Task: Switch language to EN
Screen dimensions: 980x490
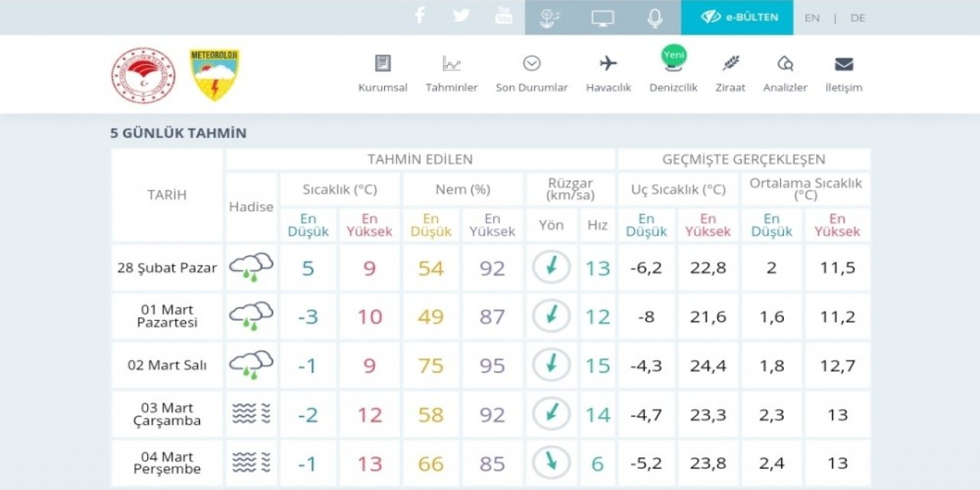Action: [812, 18]
